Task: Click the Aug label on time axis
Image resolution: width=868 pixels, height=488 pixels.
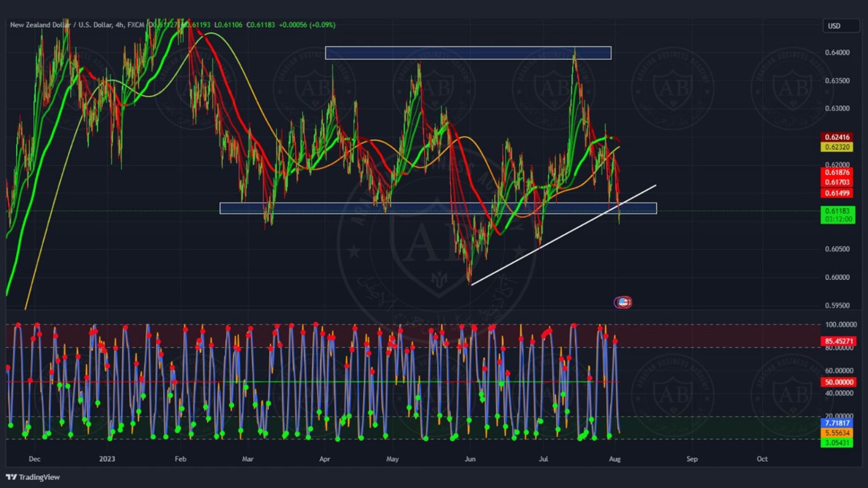Action: (x=615, y=459)
